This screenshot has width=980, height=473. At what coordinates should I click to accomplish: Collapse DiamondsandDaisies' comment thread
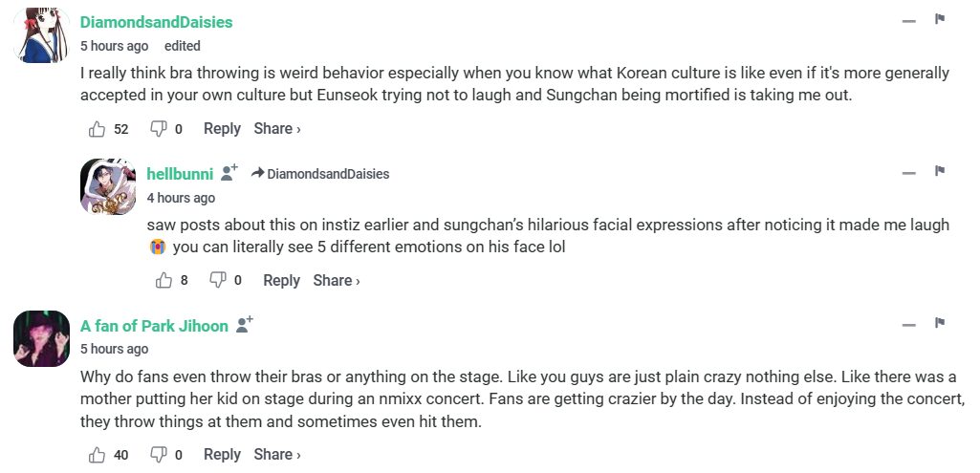coord(908,21)
